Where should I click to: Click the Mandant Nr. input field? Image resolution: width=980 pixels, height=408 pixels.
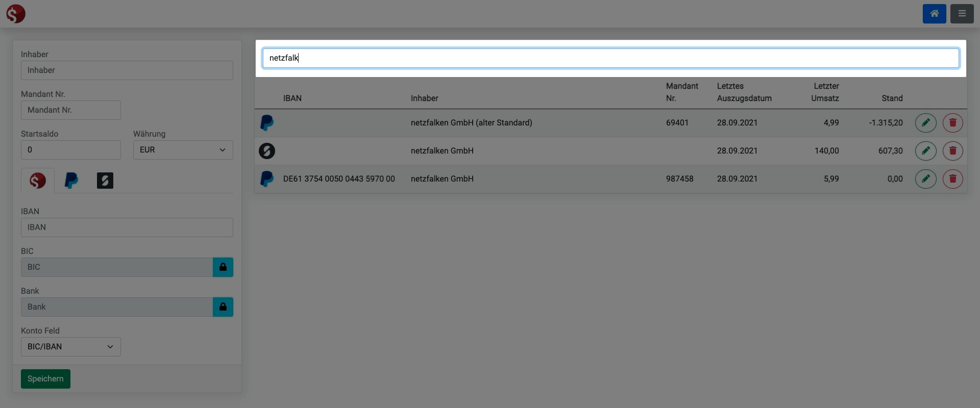(x=71, y=110)
